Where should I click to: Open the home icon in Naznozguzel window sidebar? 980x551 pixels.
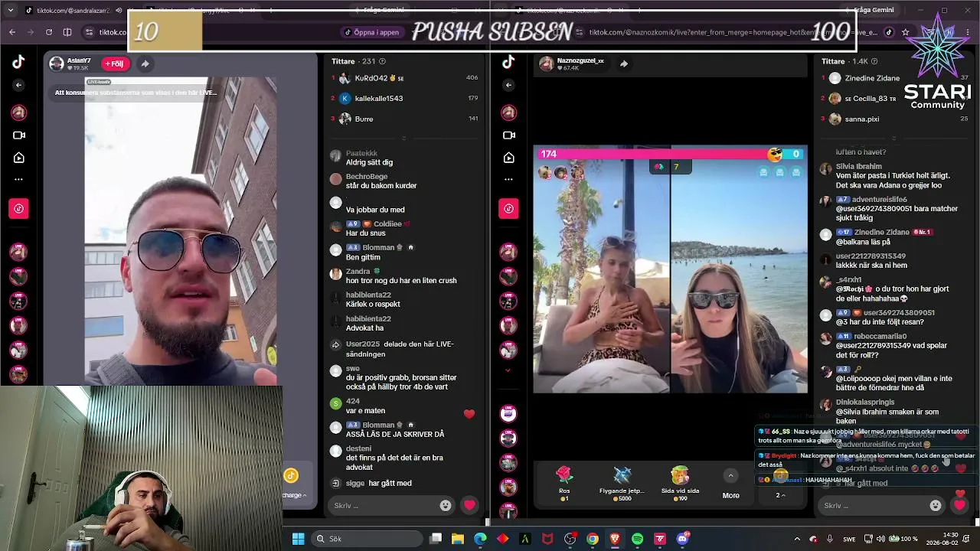pyautogui.click(x=508, y=158)
